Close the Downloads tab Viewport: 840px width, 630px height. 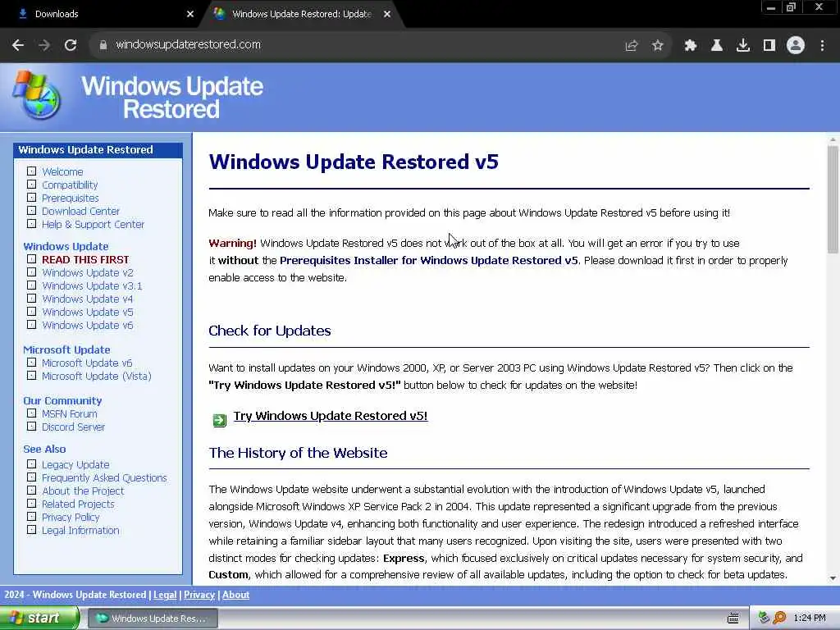[x=190, y=15]
